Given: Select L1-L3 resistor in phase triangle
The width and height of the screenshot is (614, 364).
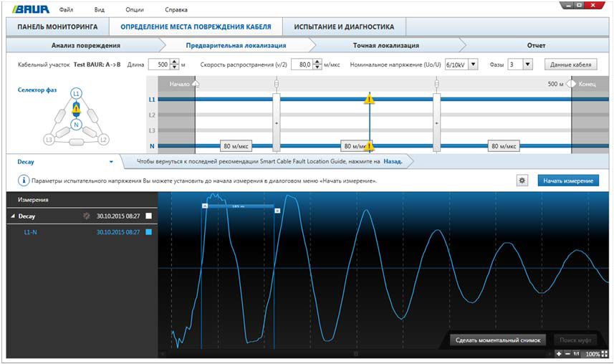Looking at the screenshot, I should pyautogui.click(x=60, y=116).
